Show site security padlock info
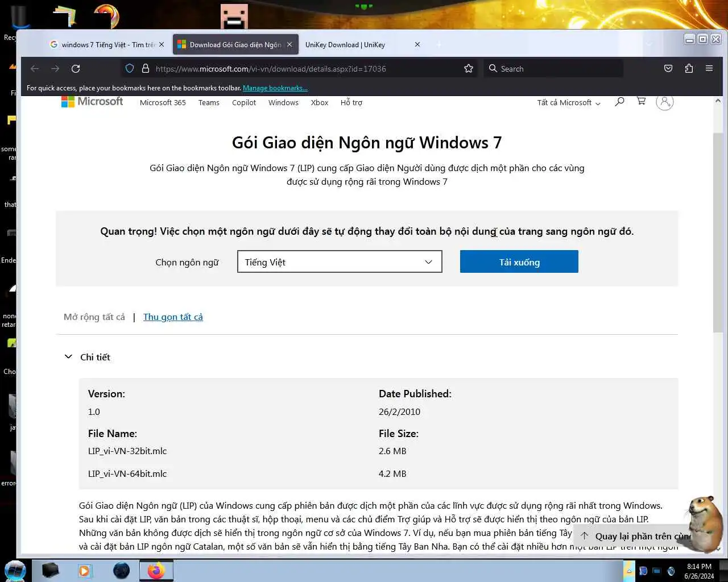 [x=146, y=69]
